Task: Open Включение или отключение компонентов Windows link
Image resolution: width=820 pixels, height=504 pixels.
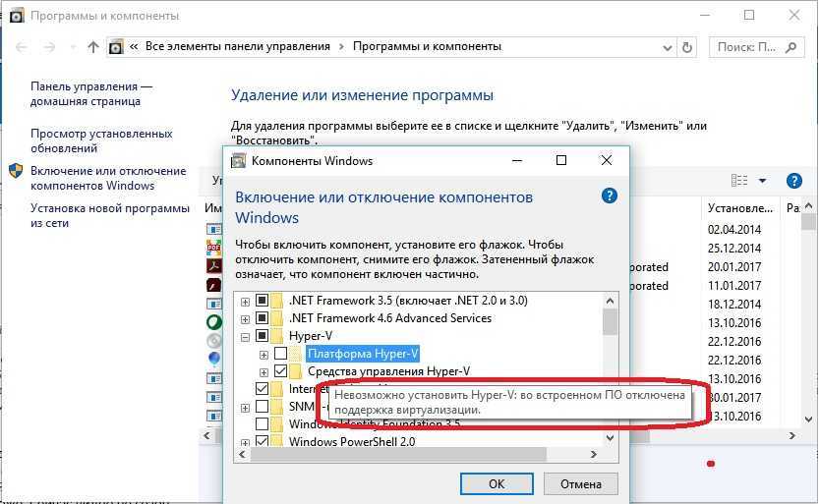Action: pyautogui.click(x=108, y=178)
